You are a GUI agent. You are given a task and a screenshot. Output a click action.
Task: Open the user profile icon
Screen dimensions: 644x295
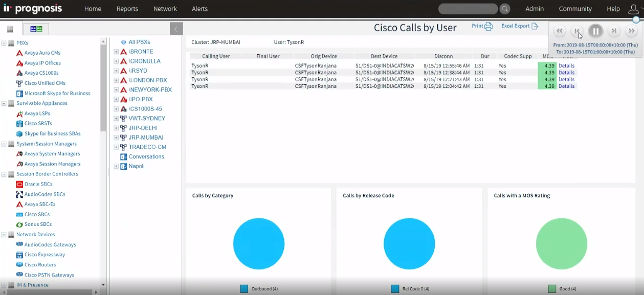[633, 9]
